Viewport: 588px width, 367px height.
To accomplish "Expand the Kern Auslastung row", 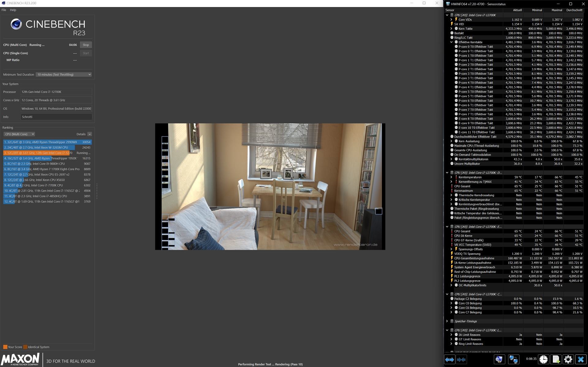I will [451, 141].
